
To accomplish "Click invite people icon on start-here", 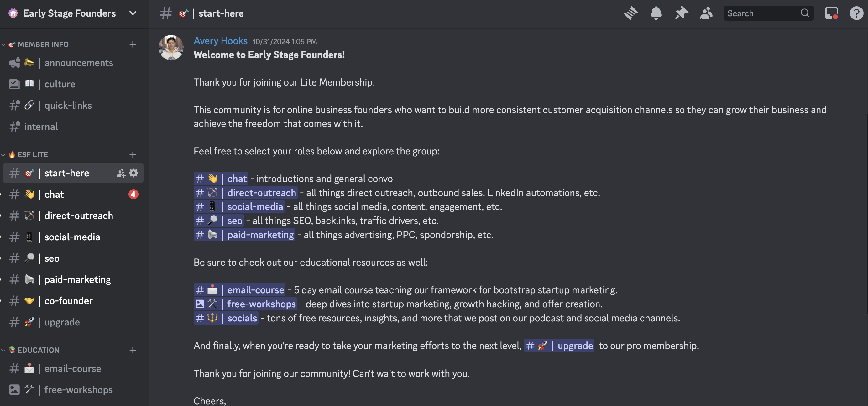I will point(121,173).
